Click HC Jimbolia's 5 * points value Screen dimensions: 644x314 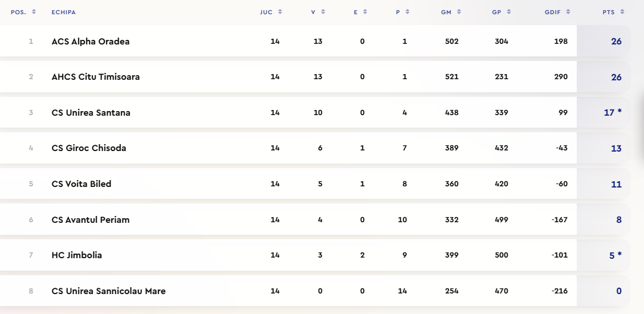pyautogui.click(x=615, y=255)
